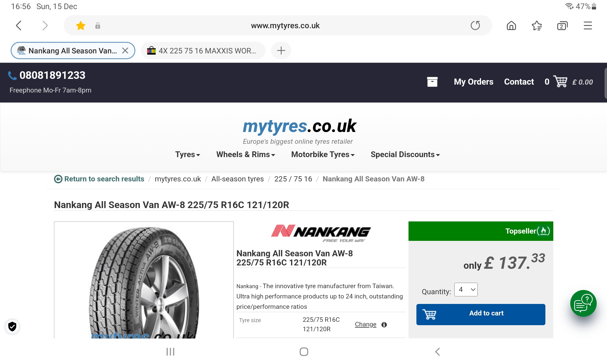Tap the yellow bookmark star icon

tap(81, 25)
